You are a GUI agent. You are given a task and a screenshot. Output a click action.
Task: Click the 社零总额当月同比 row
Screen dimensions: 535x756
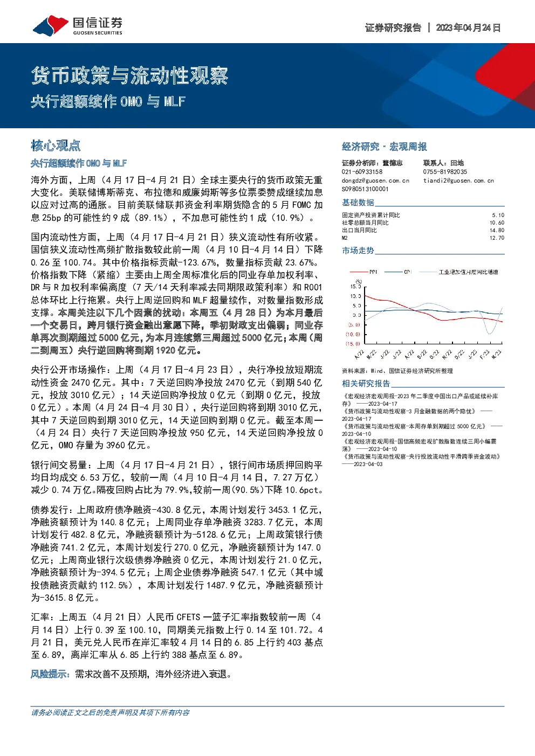[423, 223]
